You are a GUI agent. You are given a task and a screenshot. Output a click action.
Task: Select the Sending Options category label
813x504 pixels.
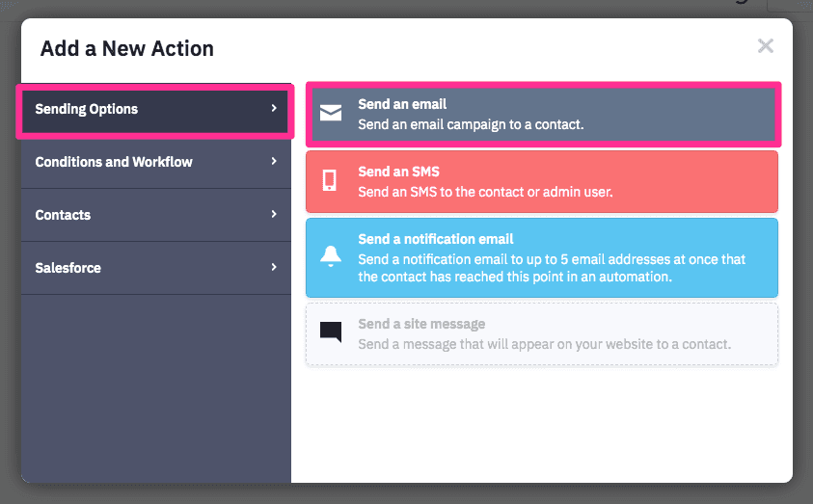[87, 109]
